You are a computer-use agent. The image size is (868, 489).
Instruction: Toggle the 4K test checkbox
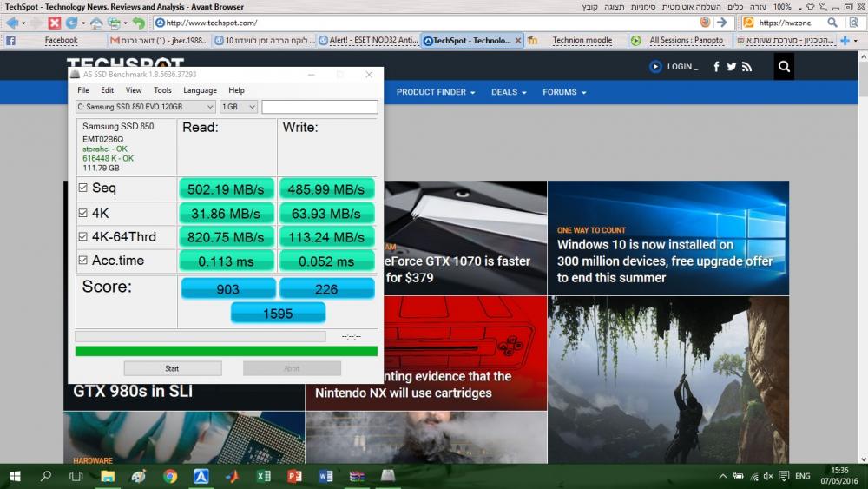coord(83,213)
